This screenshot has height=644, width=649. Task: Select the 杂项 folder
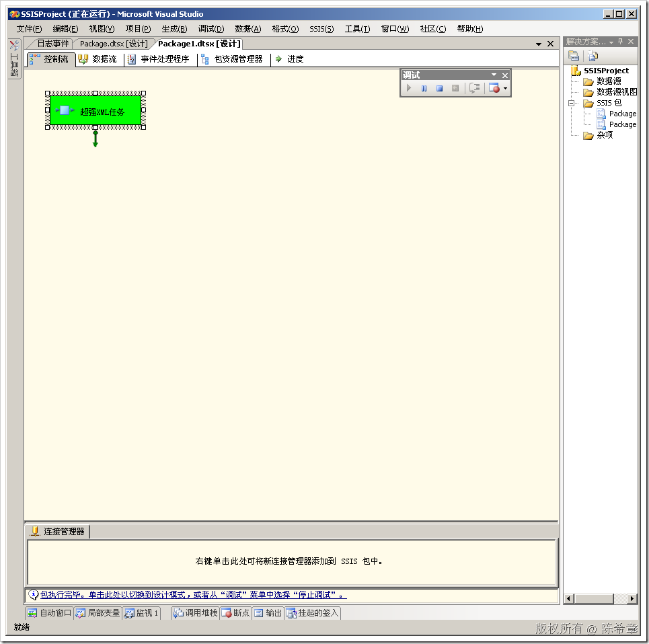pyautogui.click(x=605, y=135)
